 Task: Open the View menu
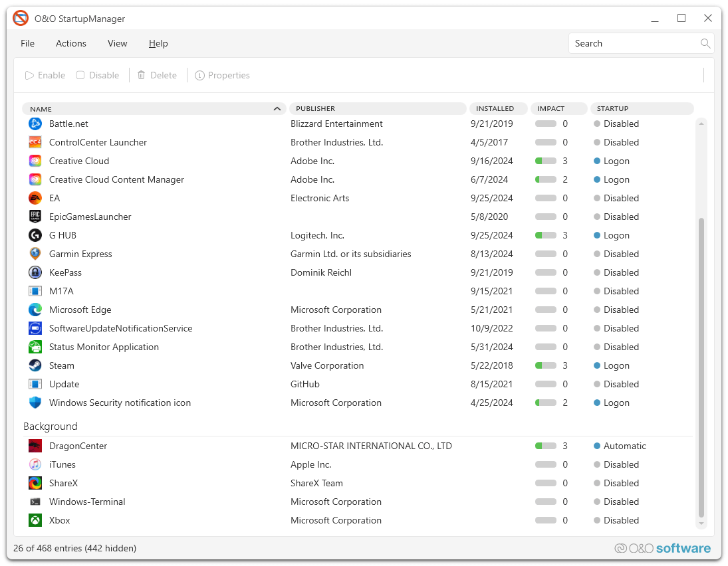tap(117, 43)
